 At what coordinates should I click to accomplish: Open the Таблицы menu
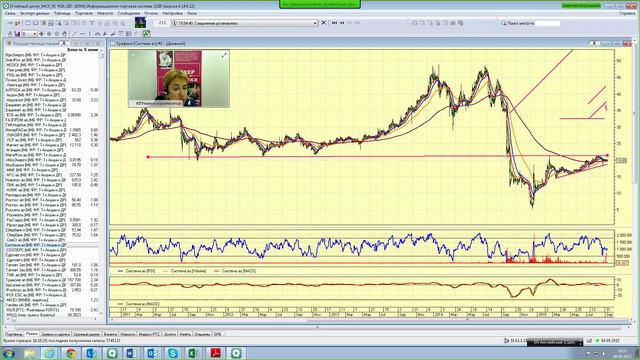pyautogui.click(x=62, y=13)
